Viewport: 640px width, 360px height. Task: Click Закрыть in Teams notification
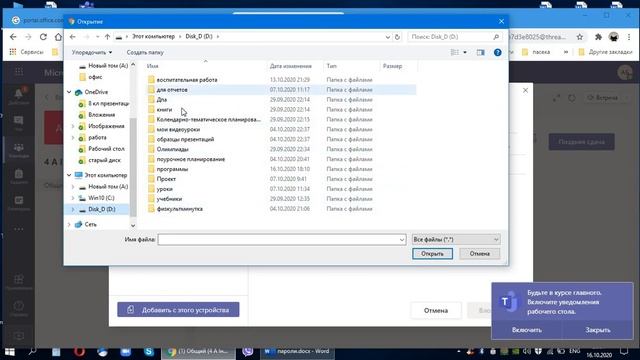point(598,330)
